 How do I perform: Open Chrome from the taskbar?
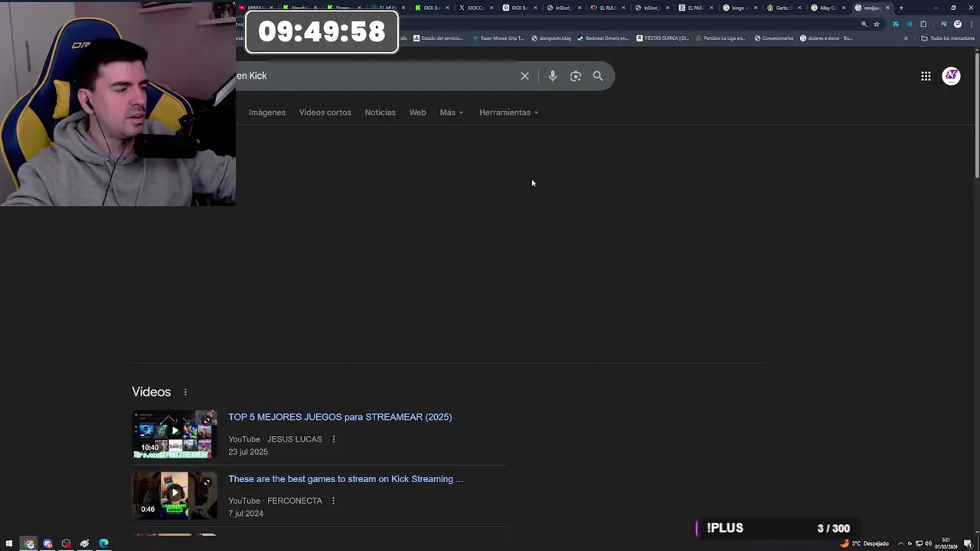tap(29, 543)
